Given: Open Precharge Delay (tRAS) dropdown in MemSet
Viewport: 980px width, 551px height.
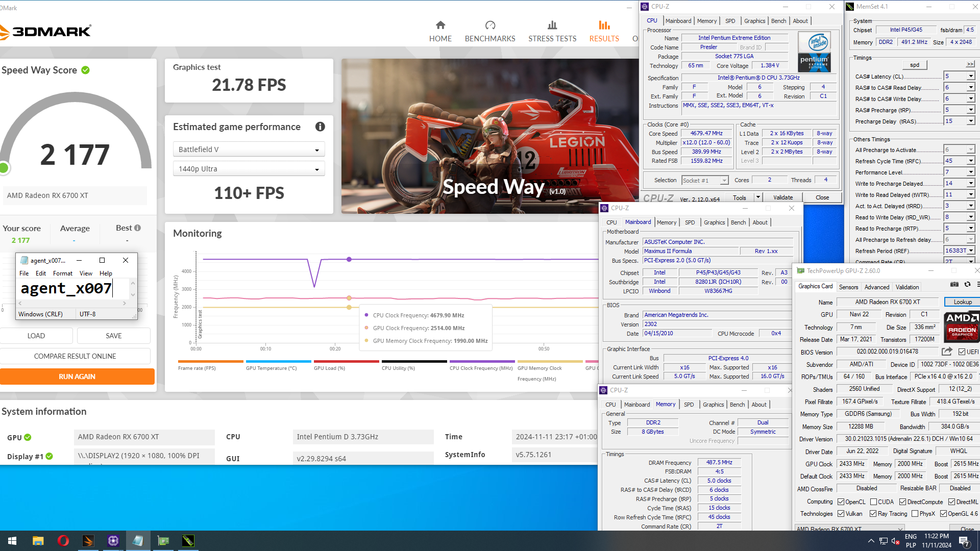Looking at the screenshot, I should tap(971, 121).
